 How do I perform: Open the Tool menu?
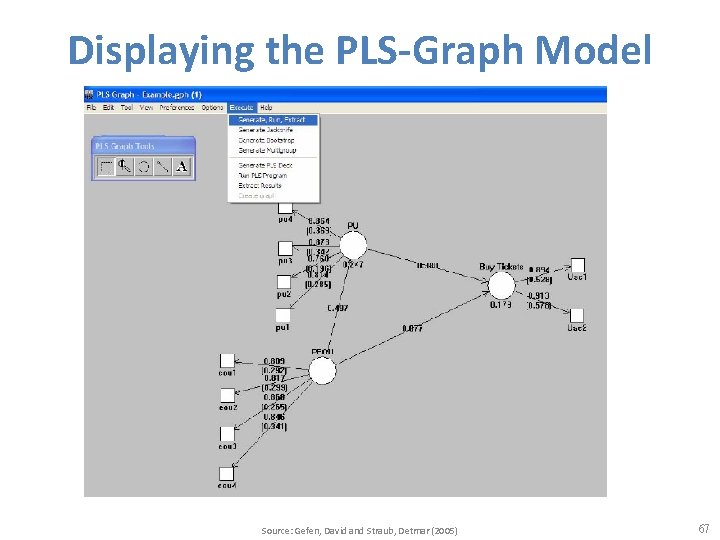pyautogui.click(x=127, y=107)
